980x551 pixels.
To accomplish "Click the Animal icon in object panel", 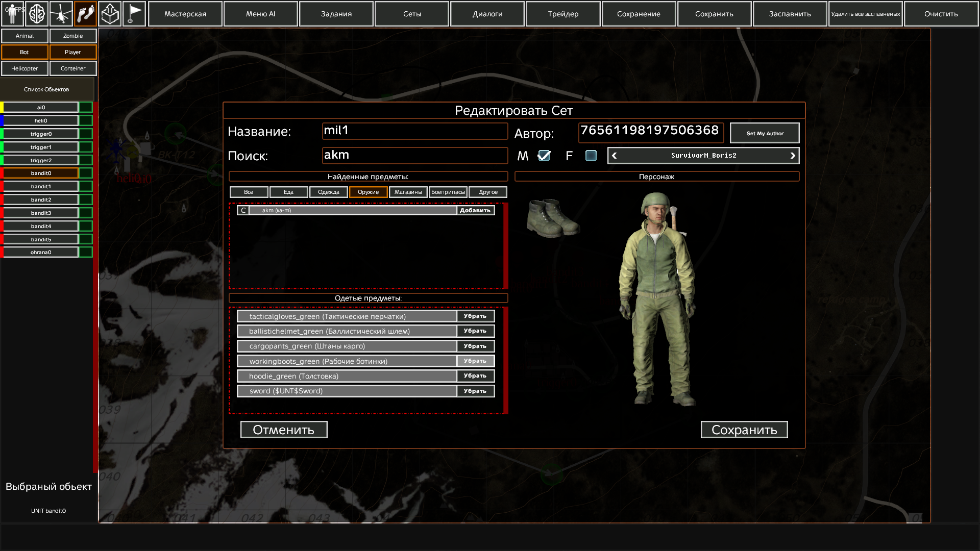I will click(x=24, y=35).
